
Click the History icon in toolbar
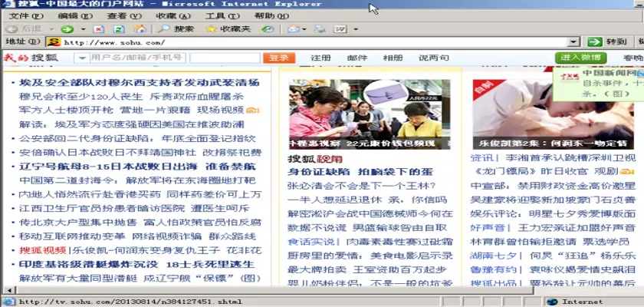pos(268,29)
